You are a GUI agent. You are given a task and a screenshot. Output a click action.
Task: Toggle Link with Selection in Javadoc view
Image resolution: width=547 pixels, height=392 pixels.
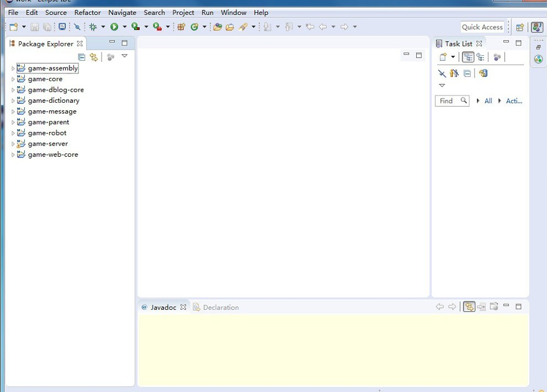pyautogui.click(x=469, y=307)
